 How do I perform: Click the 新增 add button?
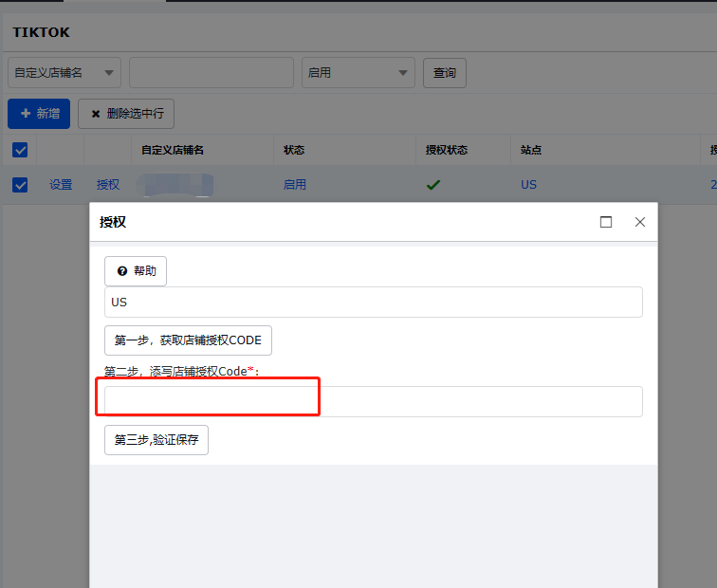click(x=39, y=114)
